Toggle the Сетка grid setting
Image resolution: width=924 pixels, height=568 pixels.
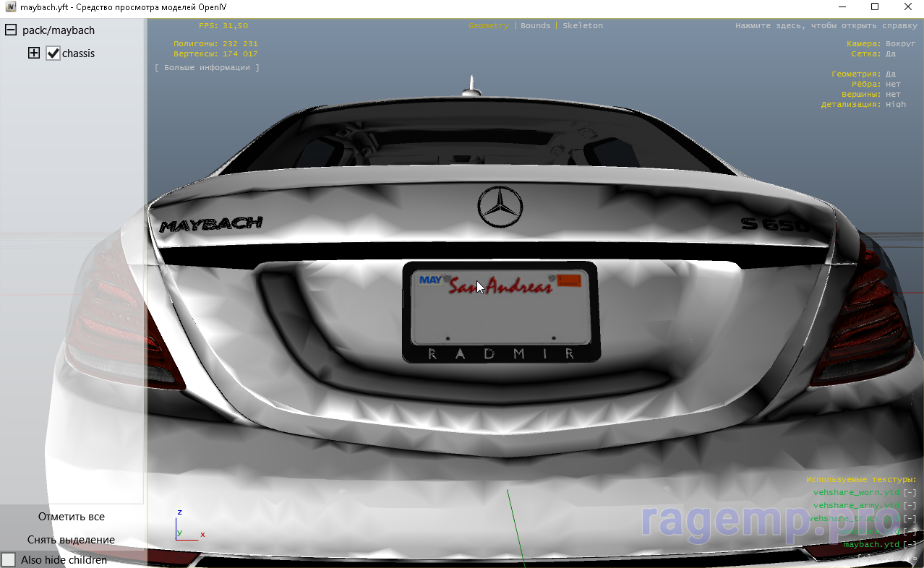pyautogui.click(x=890, y=54)
